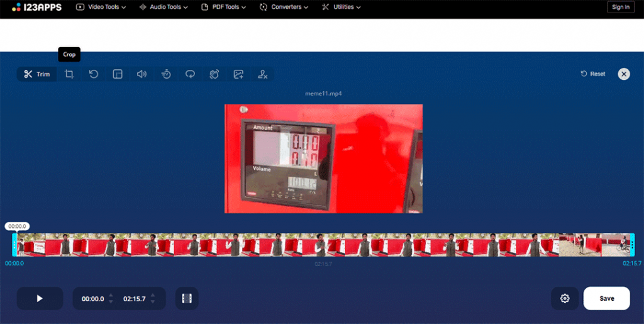
Task: Play the video
Action: click(x=40, y=299)
